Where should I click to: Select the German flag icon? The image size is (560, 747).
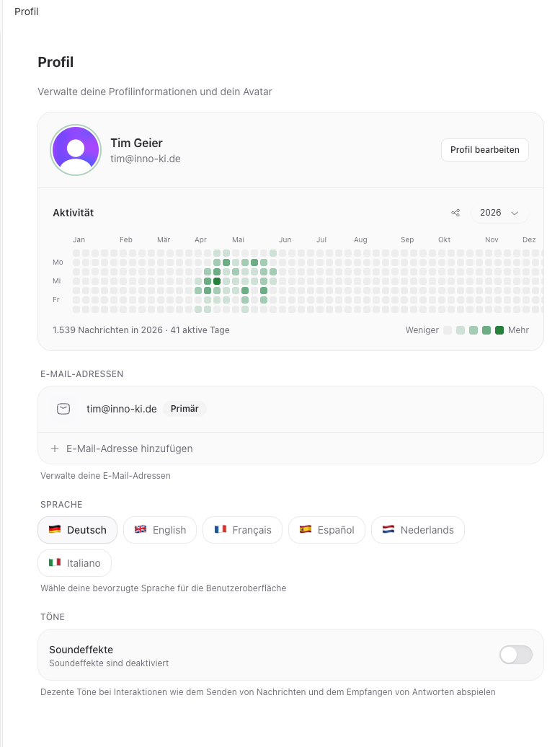click(x=55, y=529)
